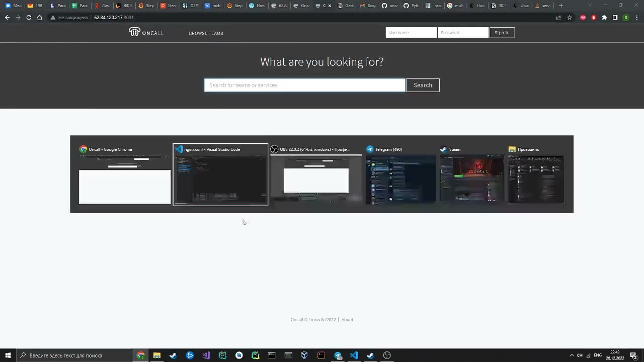Click the Windows taskbar search box
The image size is (644, 362).
tap(74, 355)
